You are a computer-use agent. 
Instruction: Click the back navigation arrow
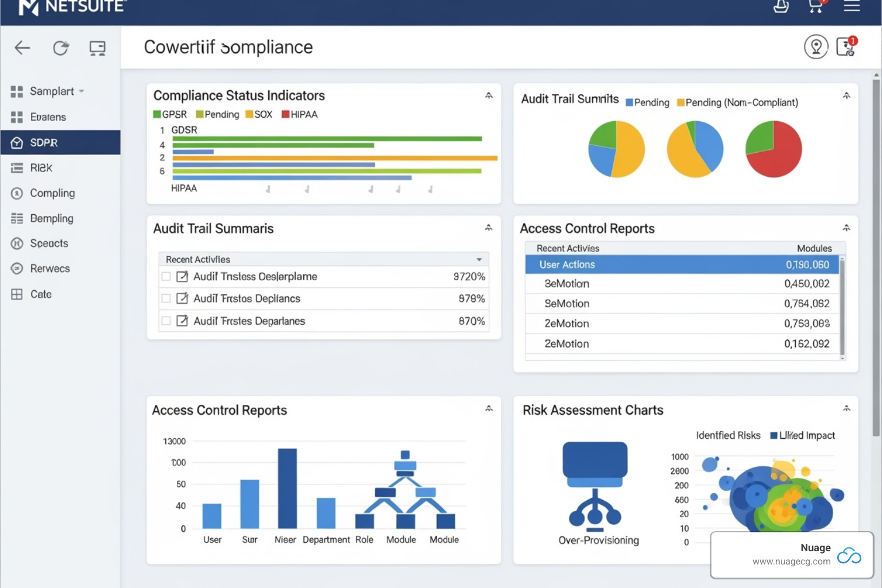[x=22, y=48]
